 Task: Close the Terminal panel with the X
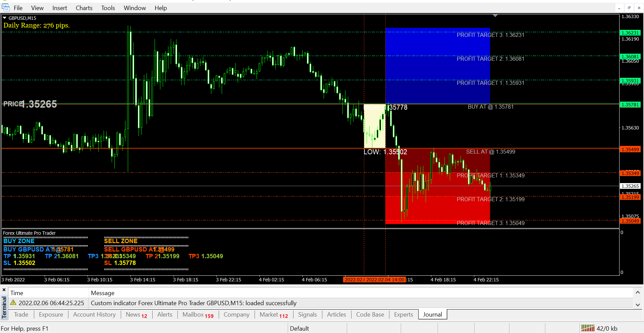click(4, 290)
